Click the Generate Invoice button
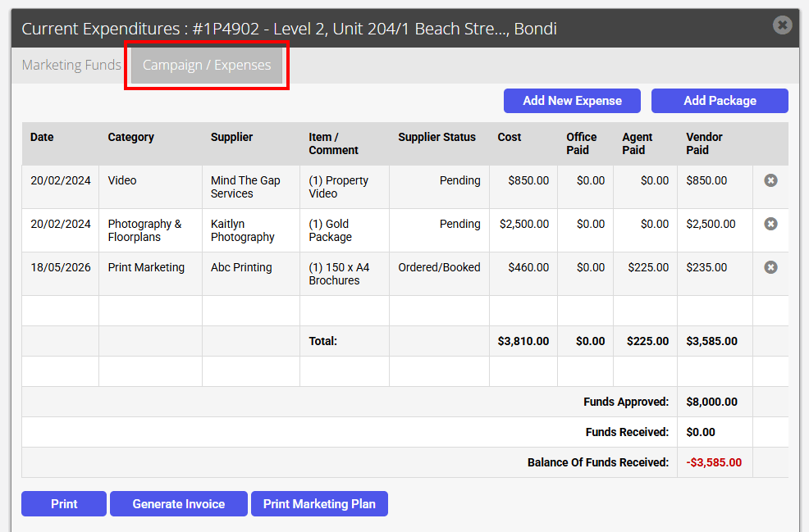Screen dimensions: 809x532 179,503
